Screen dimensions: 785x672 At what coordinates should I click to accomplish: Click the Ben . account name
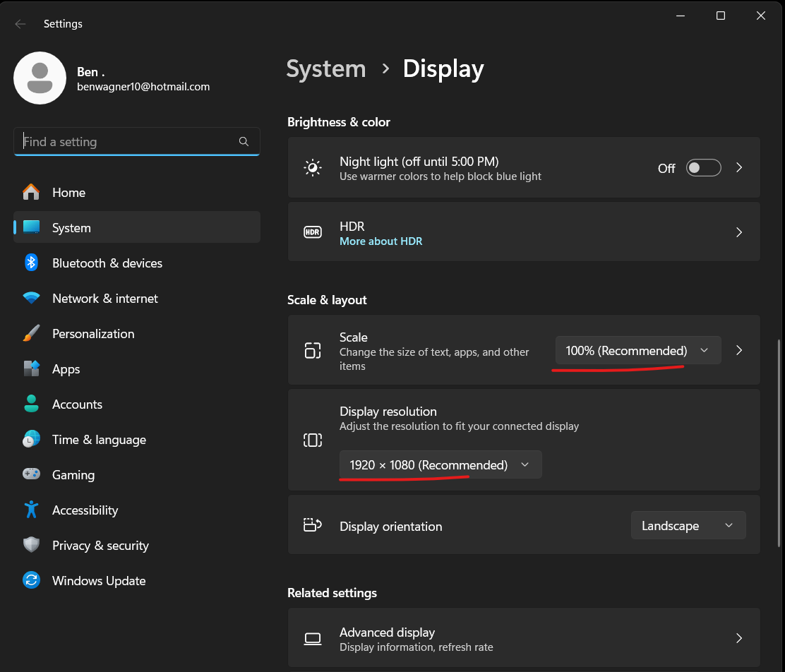(x=90, y=71)
